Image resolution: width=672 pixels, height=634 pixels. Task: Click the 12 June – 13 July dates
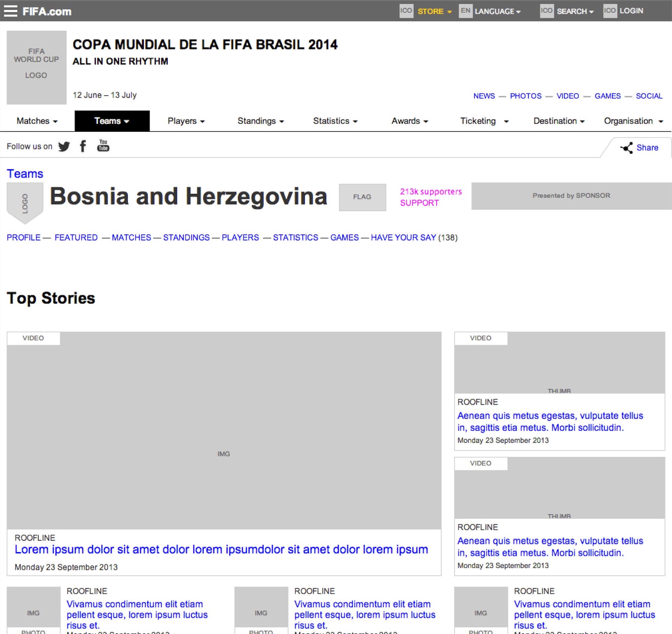tap(105, 95)
